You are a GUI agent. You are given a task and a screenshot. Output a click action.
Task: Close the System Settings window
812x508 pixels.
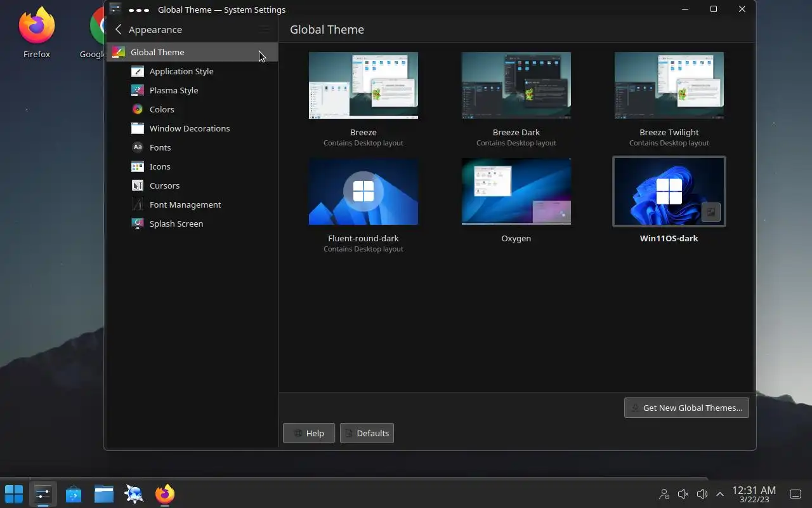[742, 10]
